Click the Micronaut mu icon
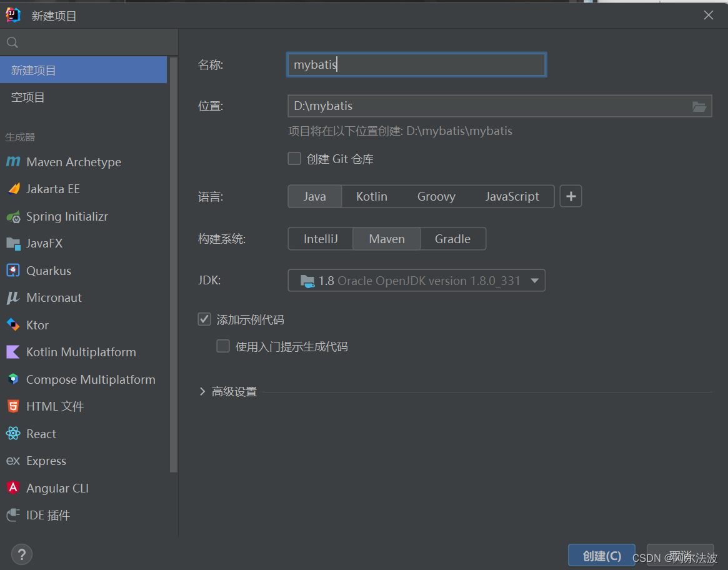The width and height of the screenshot is (728, 570). click(x=13, y=297)
